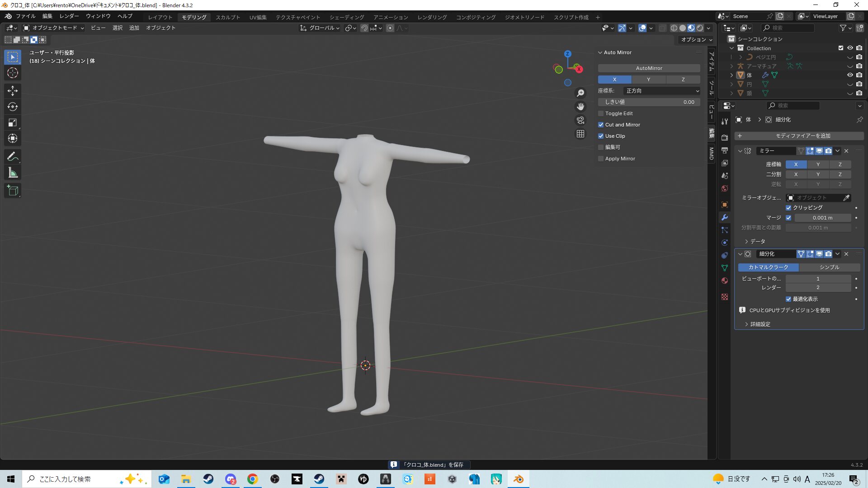
Task: Select the Measure tool
Action: pos(13,173)
